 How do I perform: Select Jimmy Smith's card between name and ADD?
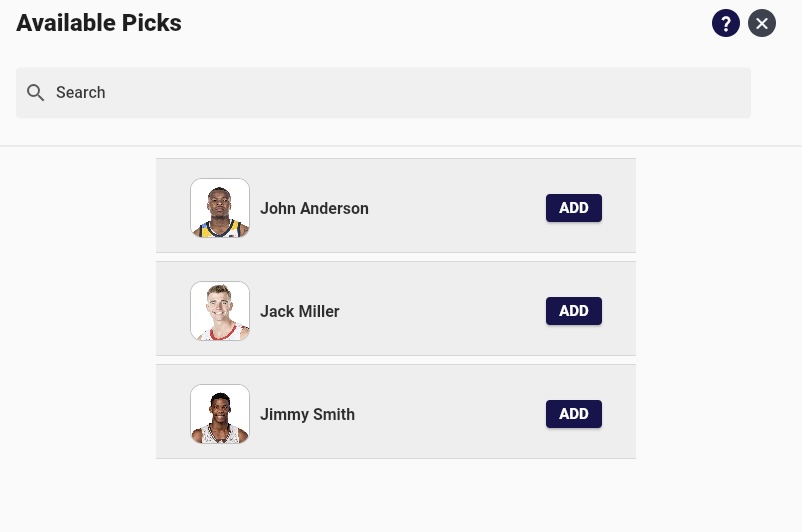[x=450, y=414]
